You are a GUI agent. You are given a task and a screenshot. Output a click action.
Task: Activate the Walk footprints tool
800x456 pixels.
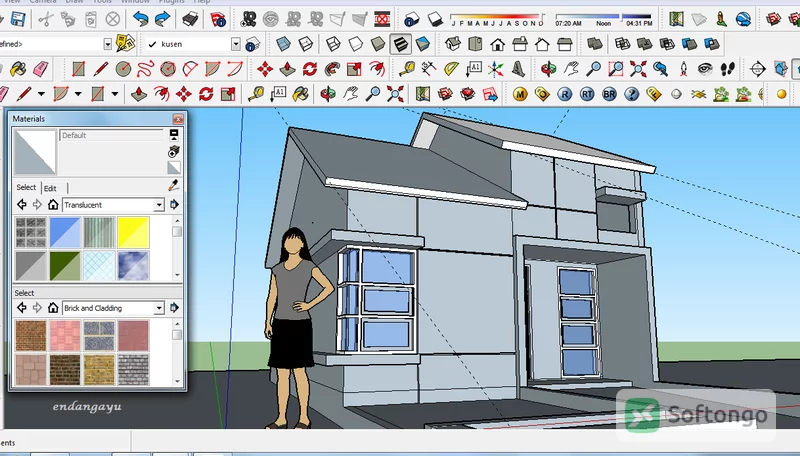tap(728, 68)
